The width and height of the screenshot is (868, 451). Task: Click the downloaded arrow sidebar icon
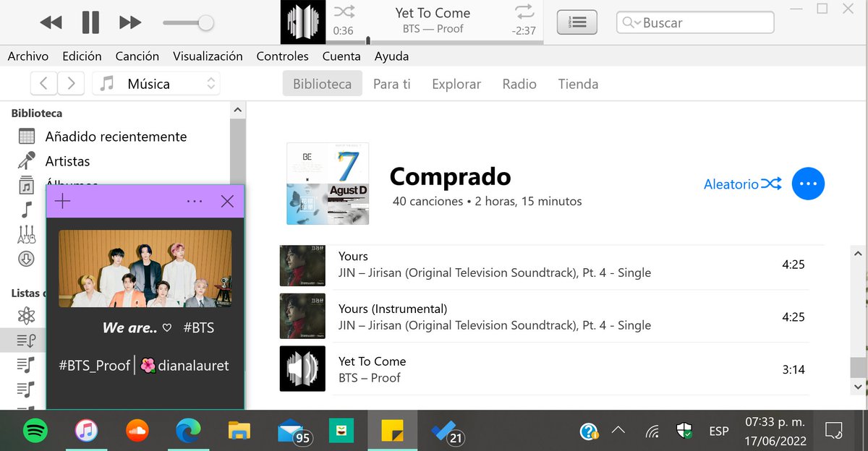(27, 259)
